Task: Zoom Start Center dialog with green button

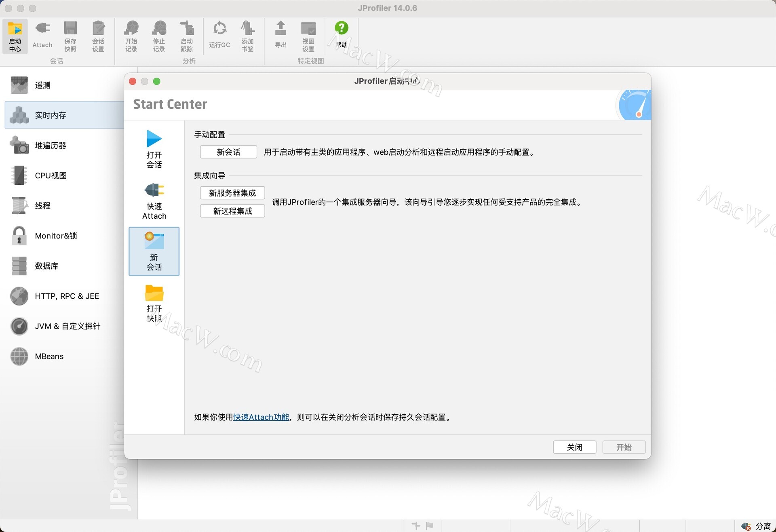Action: click(157, 81)
